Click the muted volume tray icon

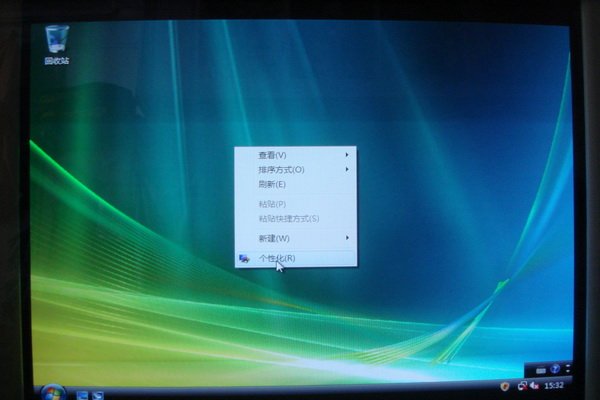tap(534, 385)
